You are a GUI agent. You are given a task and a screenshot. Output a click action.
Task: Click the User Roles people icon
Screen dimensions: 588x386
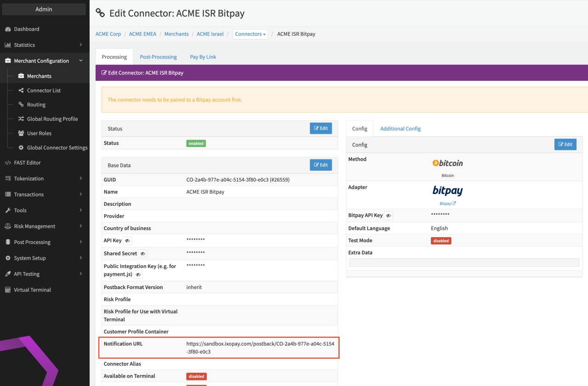point(21,133)
